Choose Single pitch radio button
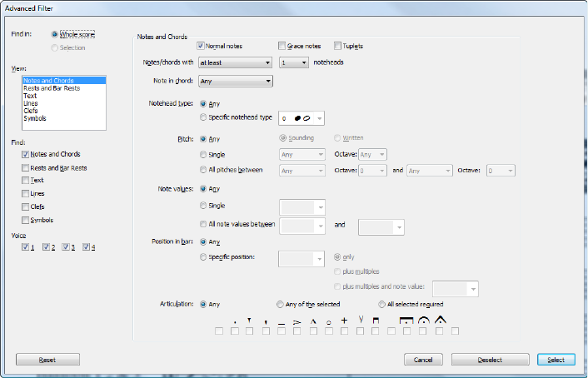588x378 pixels. (x=203, y=155)
